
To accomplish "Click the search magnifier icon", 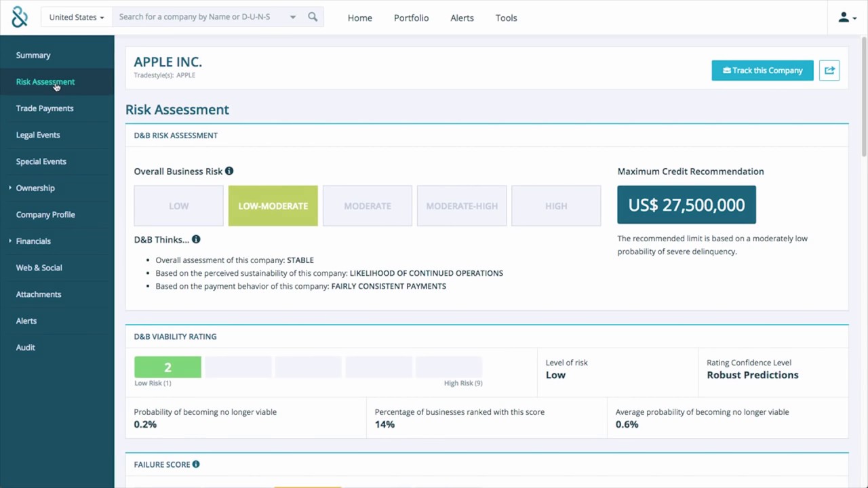I will pyautogui.click(x=313, y=17).
